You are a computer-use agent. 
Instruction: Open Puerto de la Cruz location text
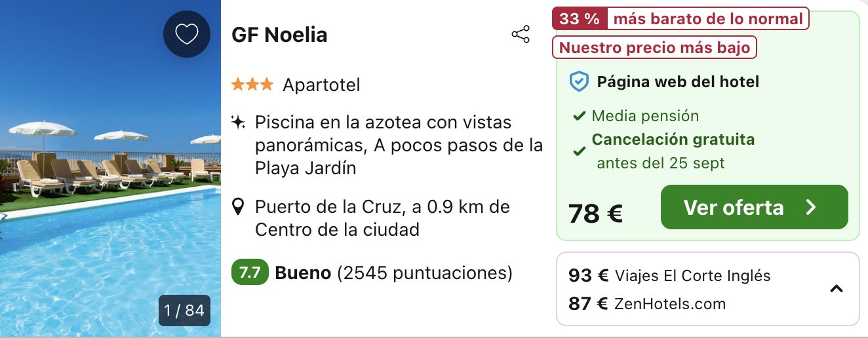point(382,219)
